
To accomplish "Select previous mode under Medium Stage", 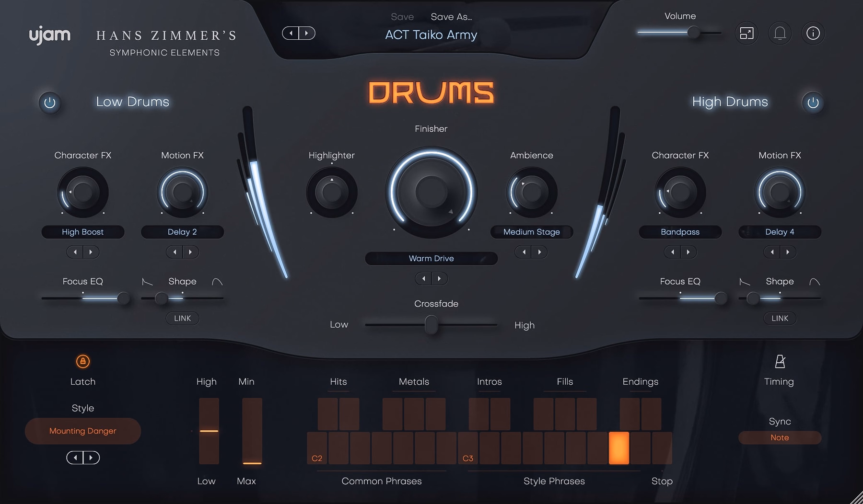I will [524, 252].
